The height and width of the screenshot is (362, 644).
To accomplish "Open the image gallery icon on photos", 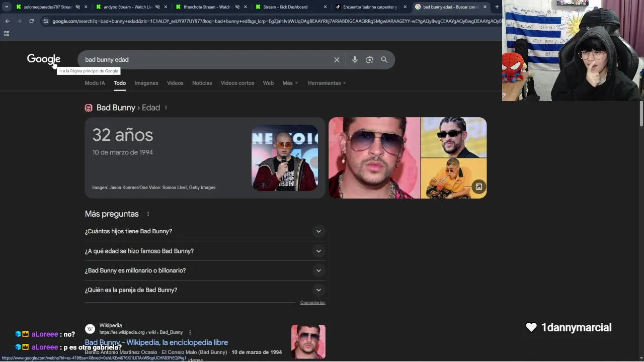I will [x=478, y=187].
